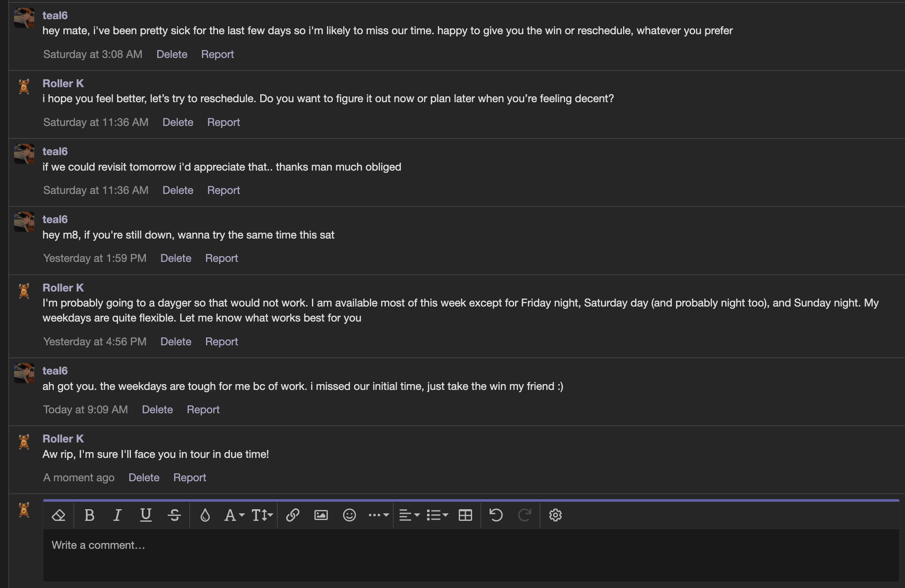Click the insert link icon

pos(292,515)
